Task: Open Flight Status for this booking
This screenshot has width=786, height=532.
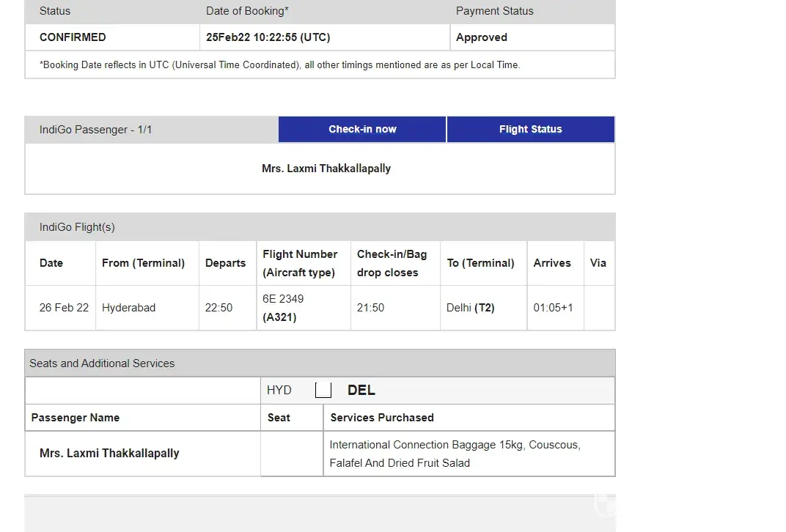Action: pyautogui.click(x=530, y=129)
